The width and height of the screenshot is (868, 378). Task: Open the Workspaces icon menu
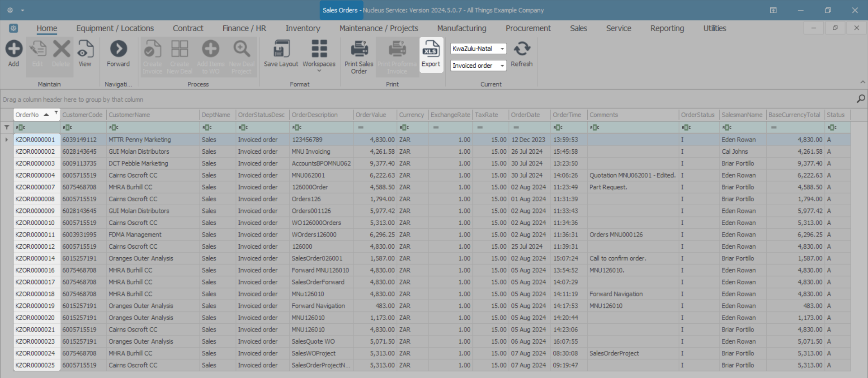click(319, 49)
